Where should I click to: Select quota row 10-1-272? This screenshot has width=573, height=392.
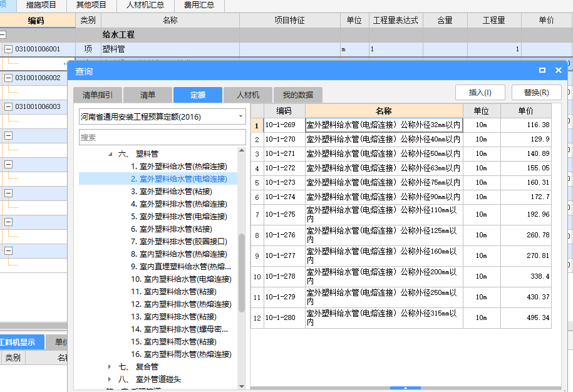coord(401,168)
